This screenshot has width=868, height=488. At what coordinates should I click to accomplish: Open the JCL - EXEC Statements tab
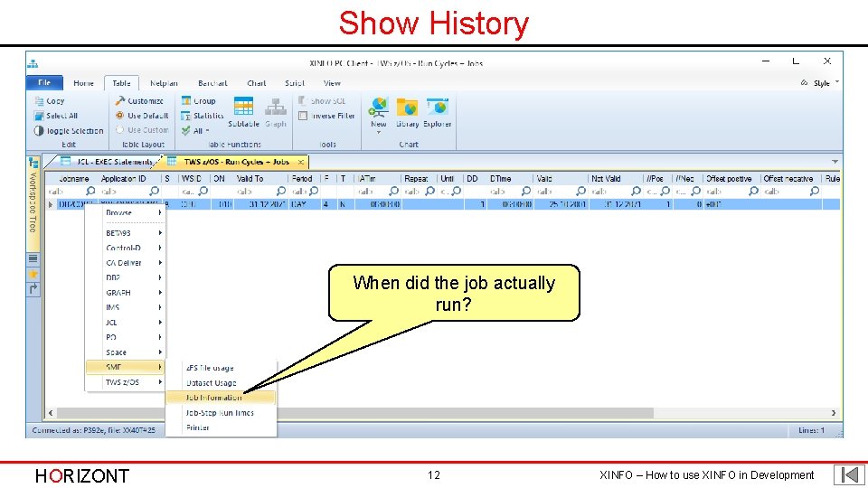click(x=107, y=162)
